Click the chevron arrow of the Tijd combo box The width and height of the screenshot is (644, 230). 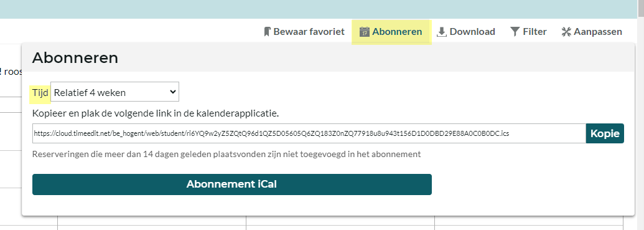(172, 92)
